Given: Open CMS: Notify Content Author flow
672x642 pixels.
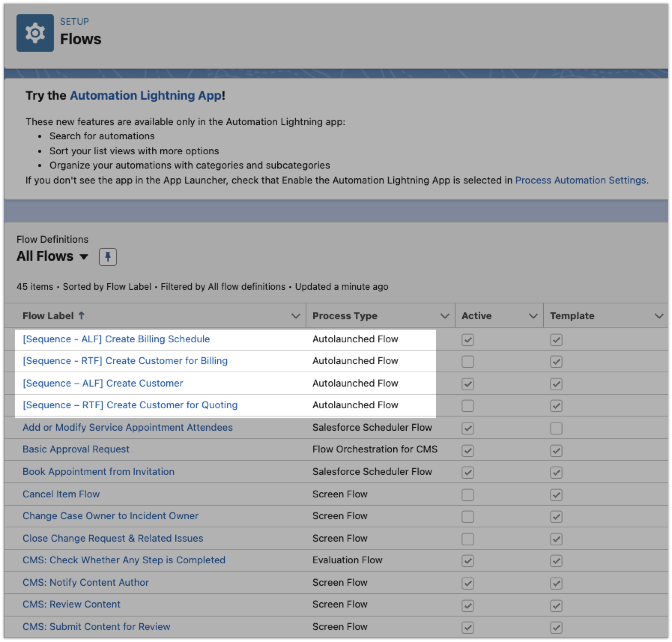Looking at the screenshot, I should click(85, 582).
